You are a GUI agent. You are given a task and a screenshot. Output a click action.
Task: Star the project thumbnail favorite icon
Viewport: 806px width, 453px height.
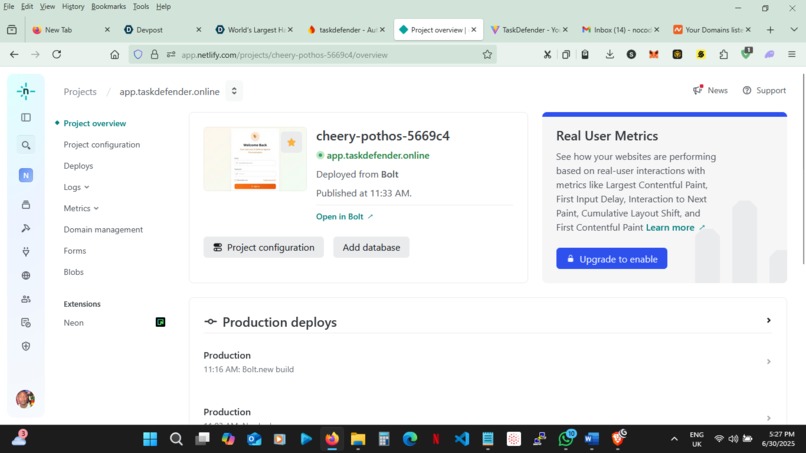coord(291,142)
